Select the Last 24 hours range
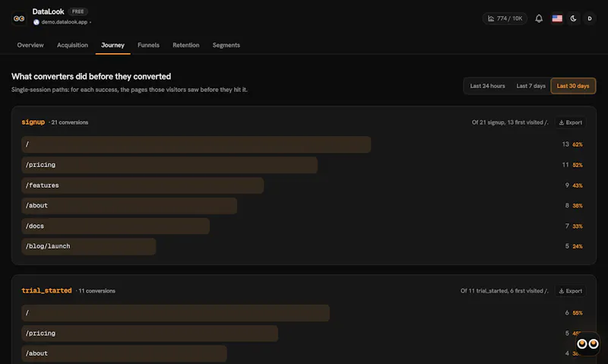This screenshot has height=364, width=608. (487, 86)
